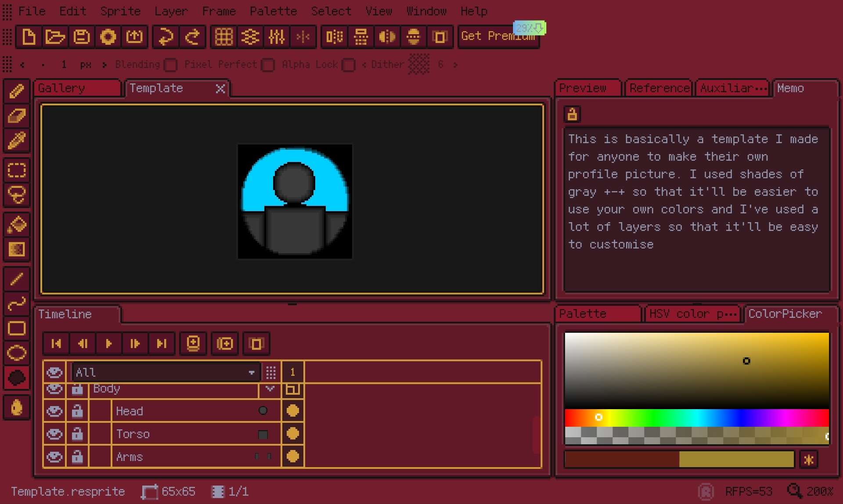
Task: Enable the Pixel Perfect checkbox
Action: click(x=268, y=65)
